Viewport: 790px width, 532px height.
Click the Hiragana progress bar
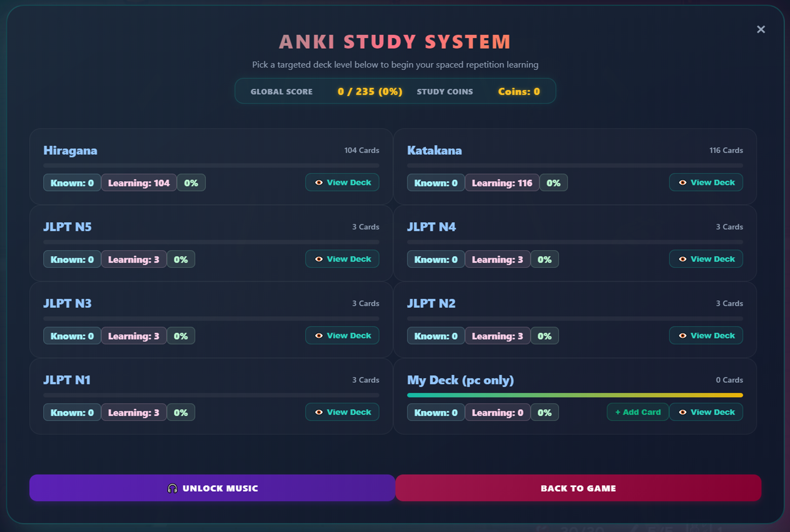(211, 166)
